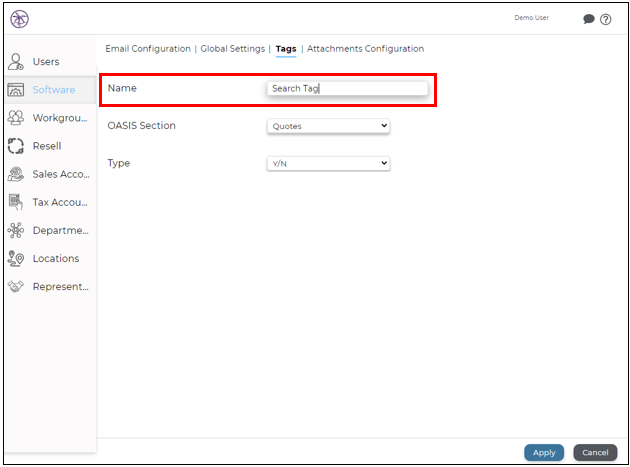Open Represent... section label
The width and height of the screenshot is (630, 467).
[61, 287]
